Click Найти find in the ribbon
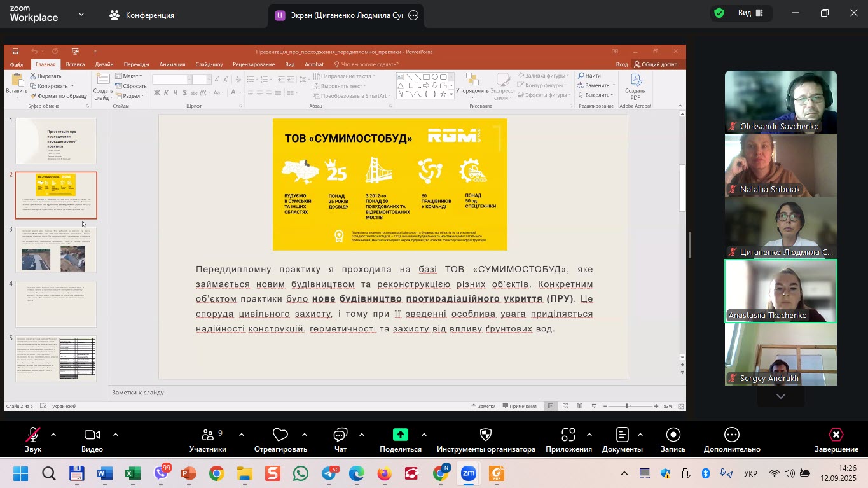 pos(589,76)
